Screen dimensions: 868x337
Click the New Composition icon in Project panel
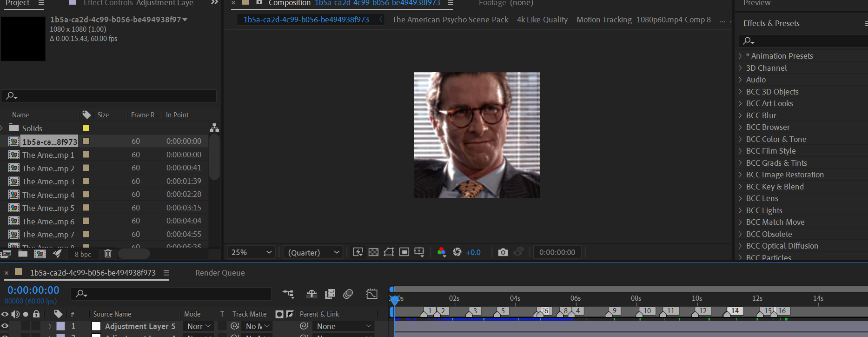click(x=40, y=254)
